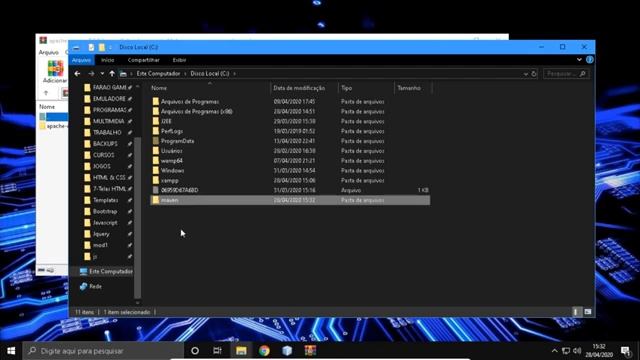640x360 pixels.
Task: Click the taskbar search box
Action: point(103,351)
